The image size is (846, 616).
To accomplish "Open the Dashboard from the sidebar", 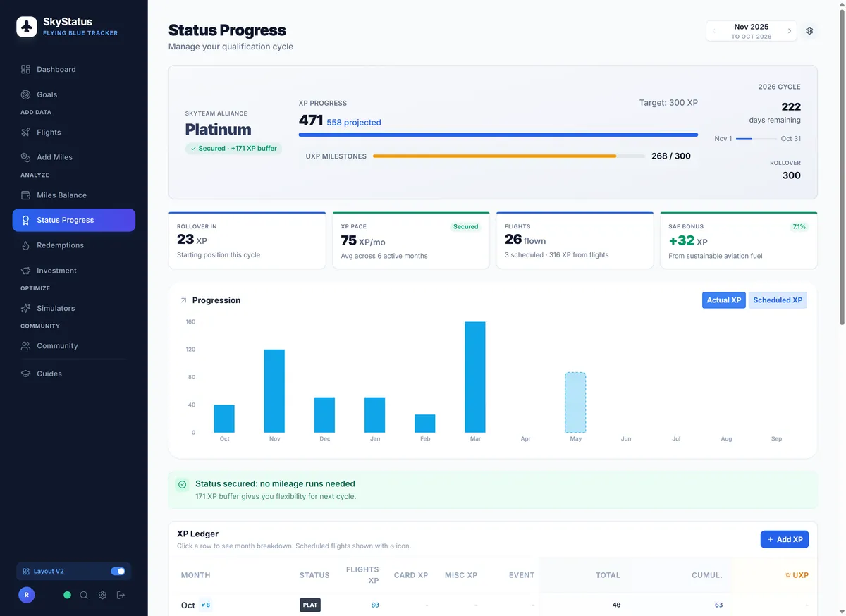I will (x=56, y=69).
